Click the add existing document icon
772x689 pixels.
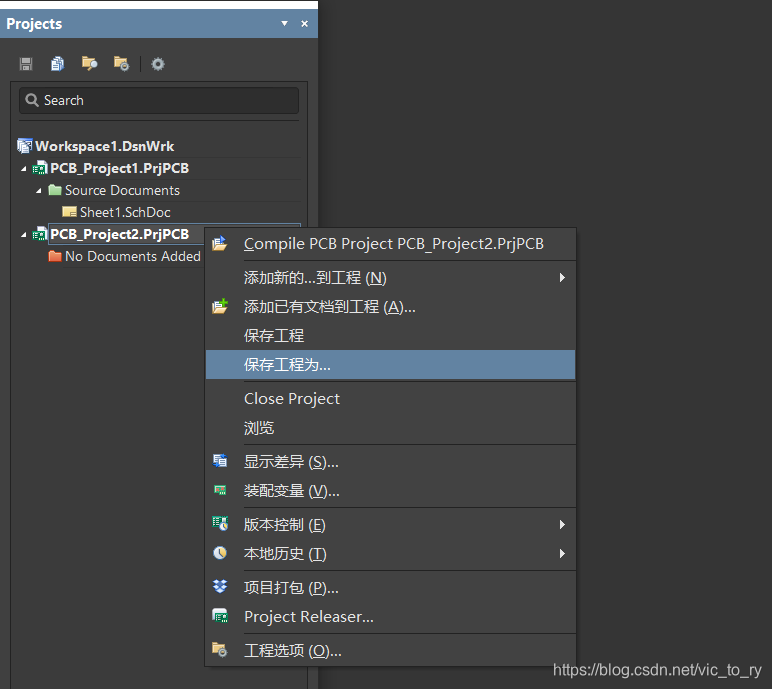[220, 306]
